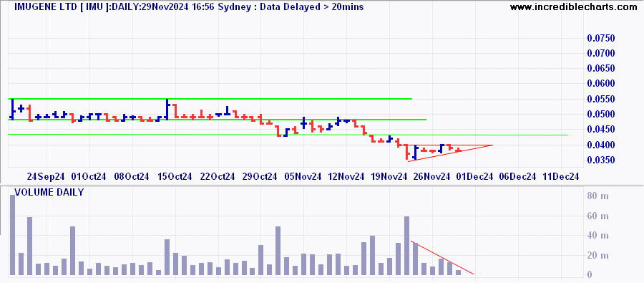Image resolution: width=644 pixels, height=283 pixels.
Task: Click the 60m volume bar near 22 November
Action: coord(406,246)
